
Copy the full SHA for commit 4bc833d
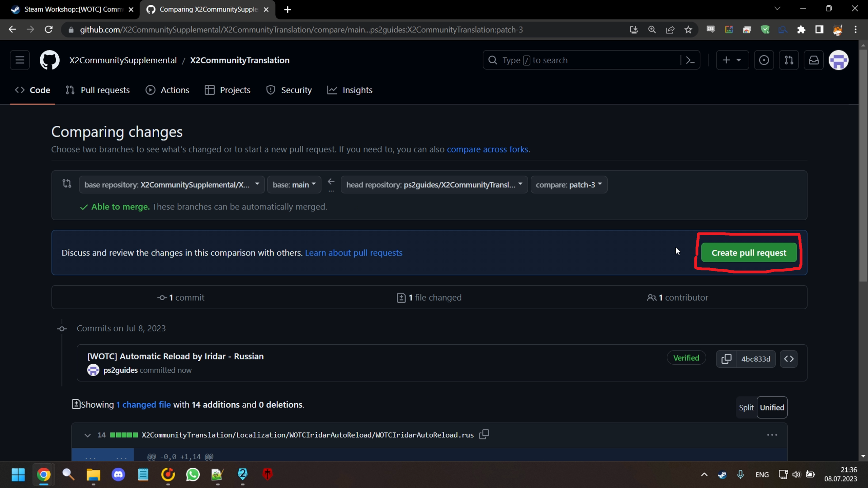(726, 359)
